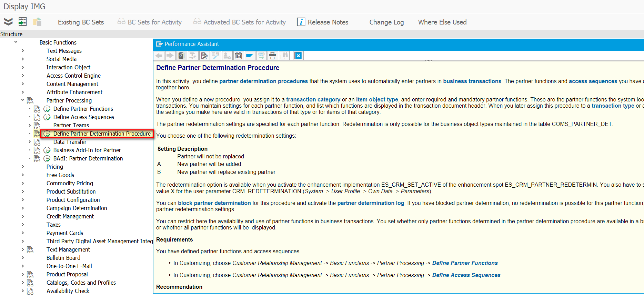Follow the 'partner determination log' link

pyautogui.click(x=371, y=203)
